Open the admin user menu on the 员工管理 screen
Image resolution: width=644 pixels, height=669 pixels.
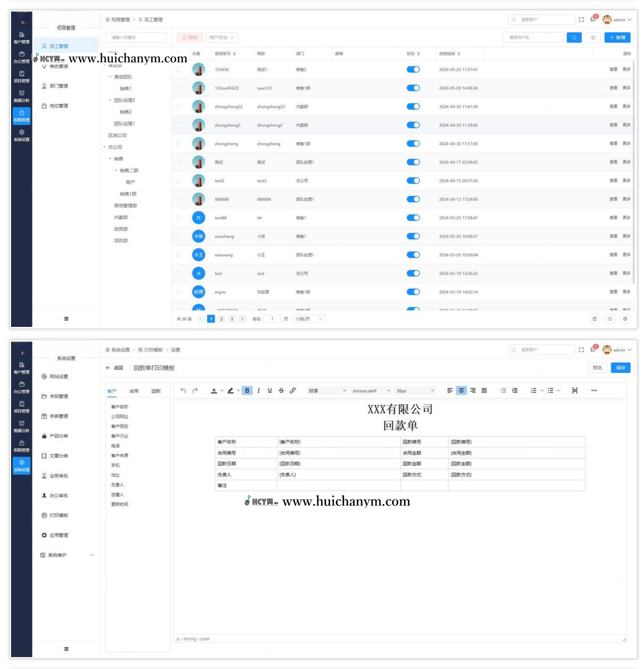[x=617, y=19]
